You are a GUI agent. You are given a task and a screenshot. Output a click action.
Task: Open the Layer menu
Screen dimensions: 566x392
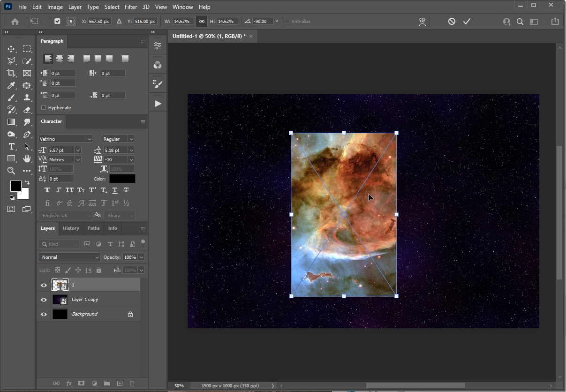point(75,7)
